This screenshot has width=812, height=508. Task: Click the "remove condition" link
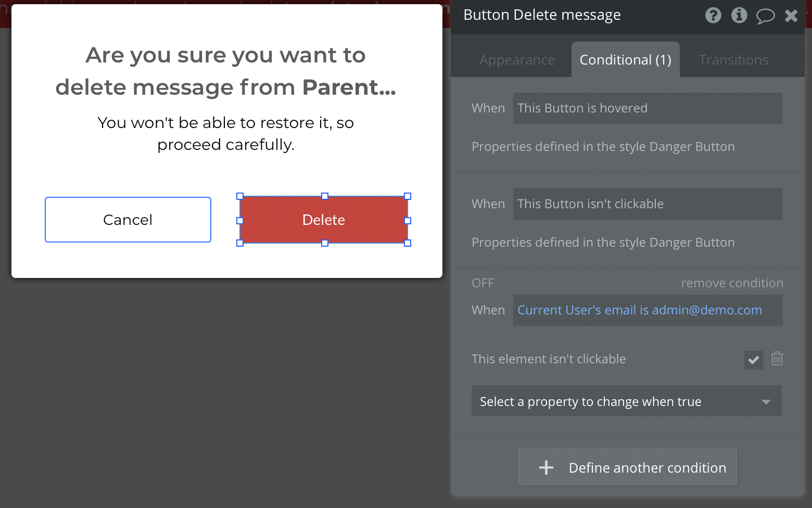coord(732,283)
